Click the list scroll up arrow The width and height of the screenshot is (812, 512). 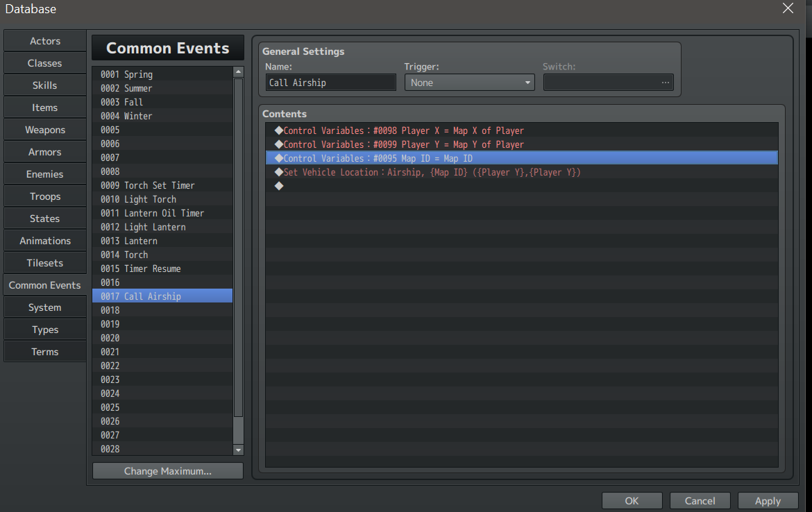[238, 72]
